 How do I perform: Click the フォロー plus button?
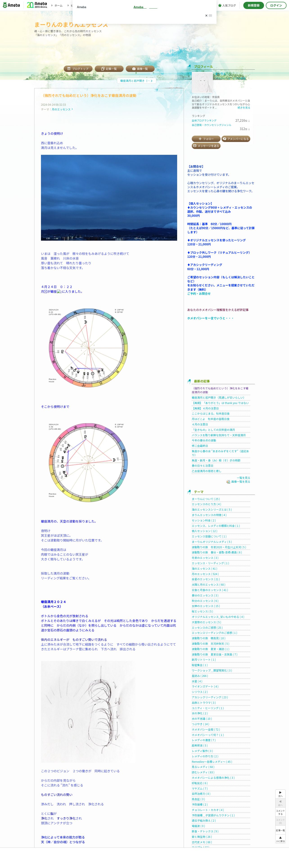click(206, 139)
